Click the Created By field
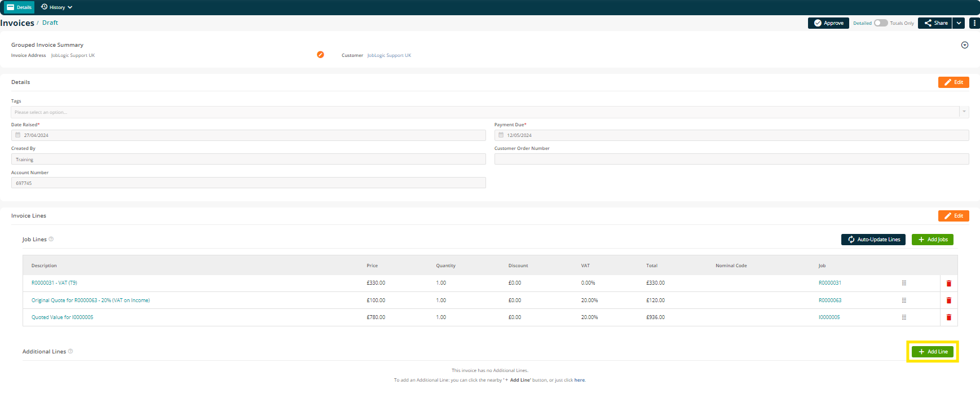 [249, 159]
